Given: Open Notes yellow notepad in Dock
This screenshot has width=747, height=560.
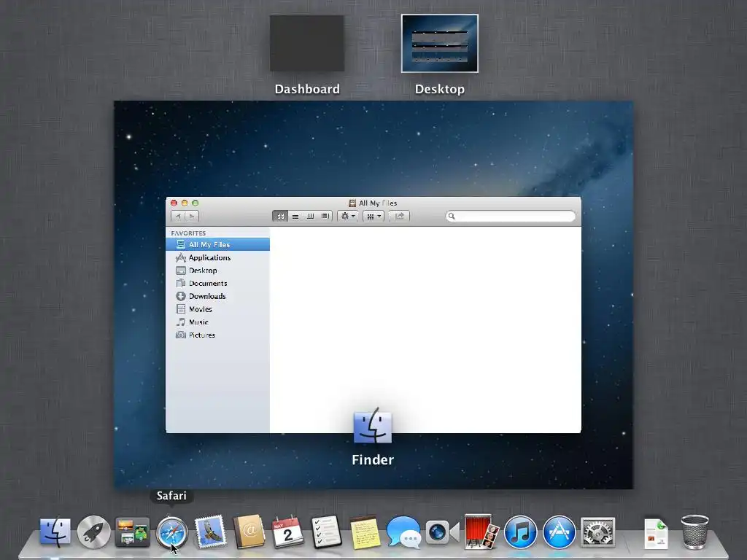Looking at the screenshot, I should coord(365,532).
